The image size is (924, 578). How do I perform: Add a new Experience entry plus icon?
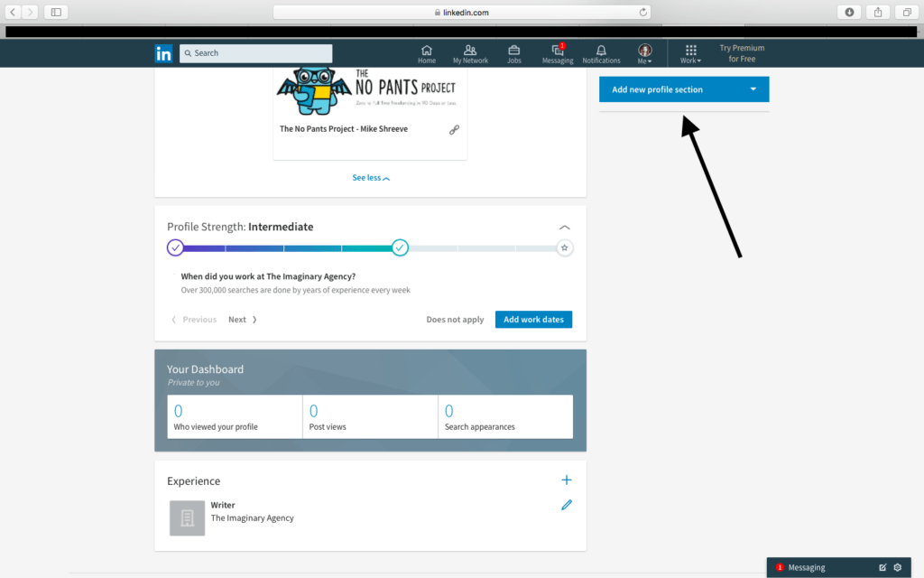567,480
